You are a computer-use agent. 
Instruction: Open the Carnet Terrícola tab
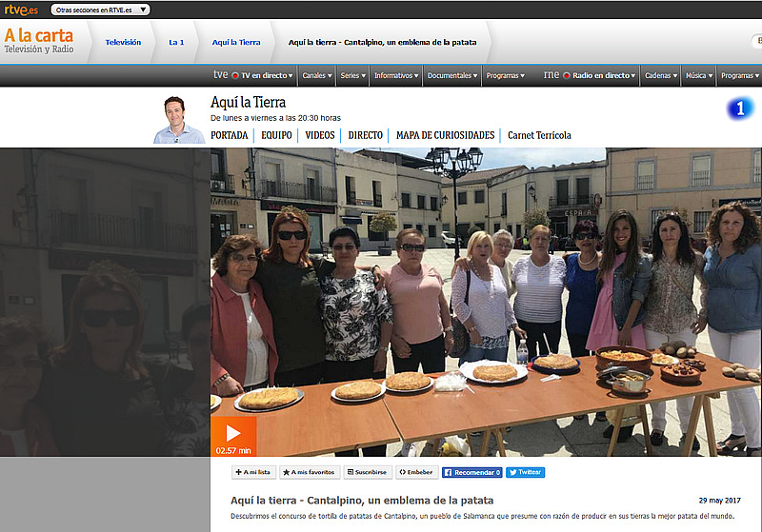(539, 135)
